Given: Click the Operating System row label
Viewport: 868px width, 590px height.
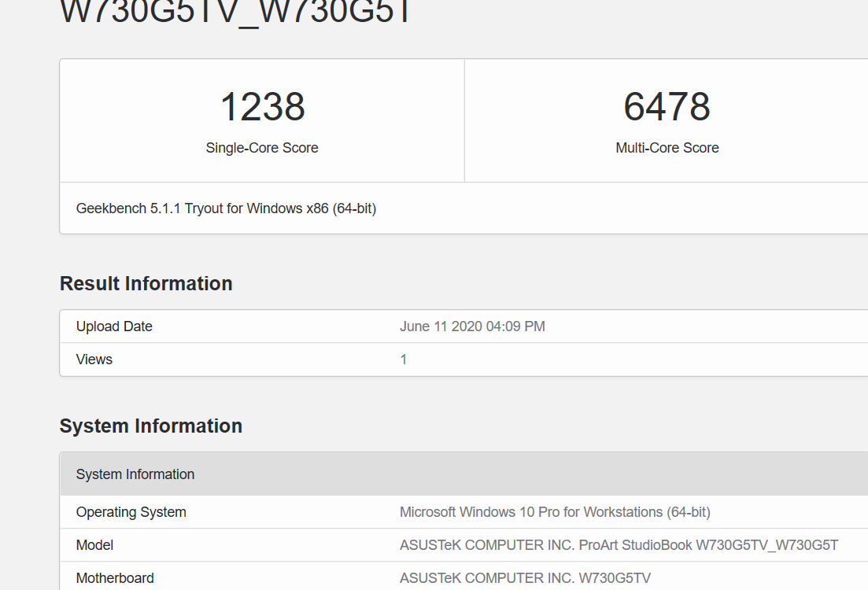Looking at the screenshot, I should (x=131, y=512).
